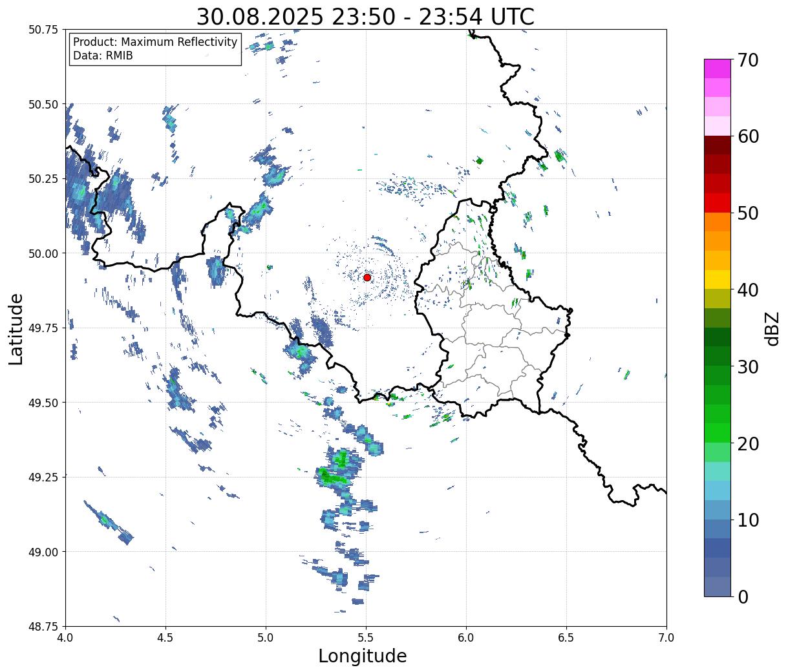The image size is (788, 672).
Task: Click the plot title with date and time
Action: click(x=365, y=16)
